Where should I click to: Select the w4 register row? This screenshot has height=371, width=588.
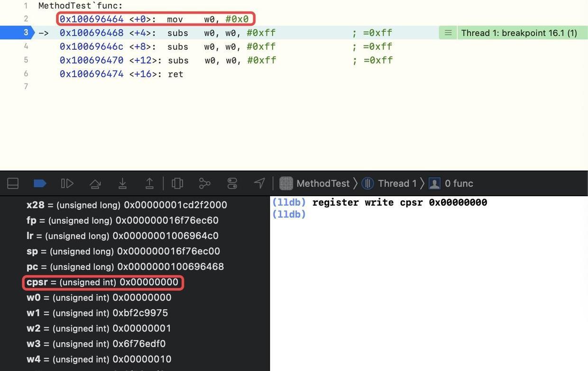point(99,359)
